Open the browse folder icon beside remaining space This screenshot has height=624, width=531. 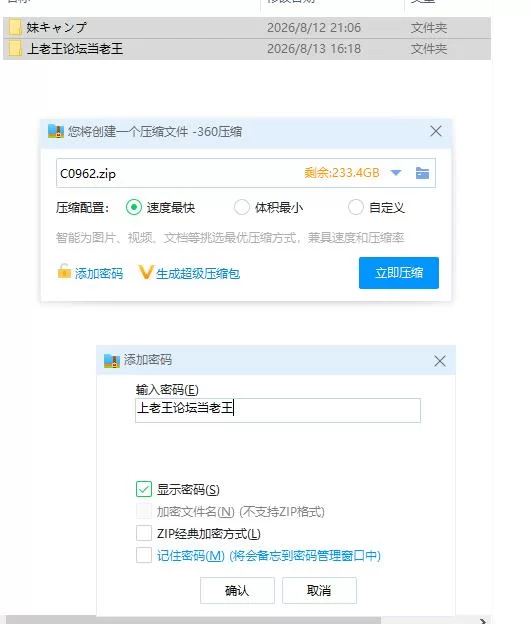(422, 173)
